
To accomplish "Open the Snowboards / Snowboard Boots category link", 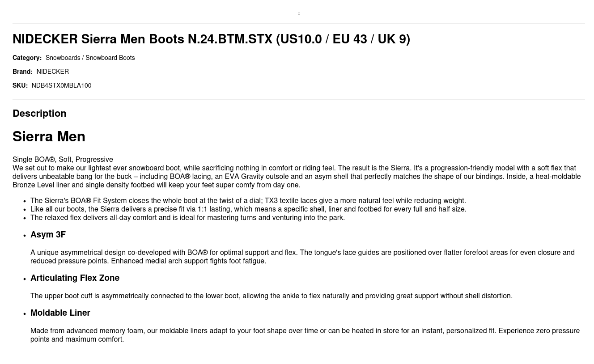I will pos(90,58).
